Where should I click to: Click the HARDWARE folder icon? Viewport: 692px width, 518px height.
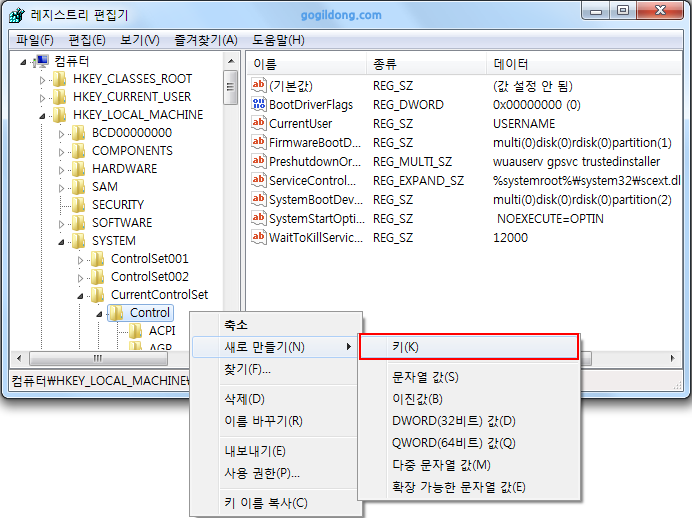(79, 169)
